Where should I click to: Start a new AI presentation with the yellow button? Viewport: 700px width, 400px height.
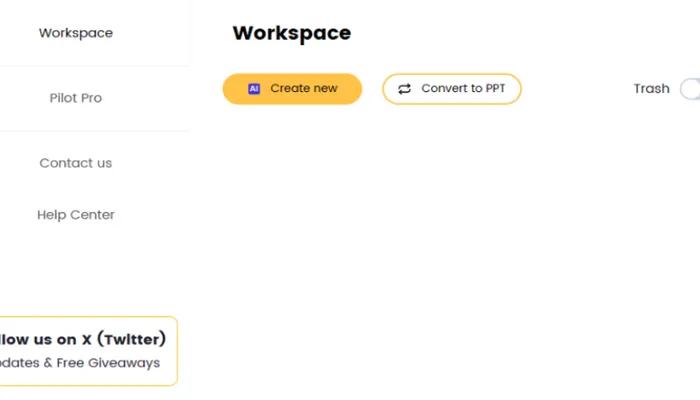point(292,89)
